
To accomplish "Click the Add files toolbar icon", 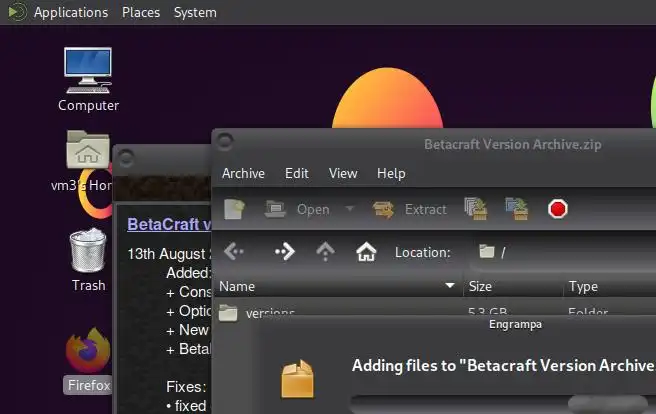I will 476,209.
